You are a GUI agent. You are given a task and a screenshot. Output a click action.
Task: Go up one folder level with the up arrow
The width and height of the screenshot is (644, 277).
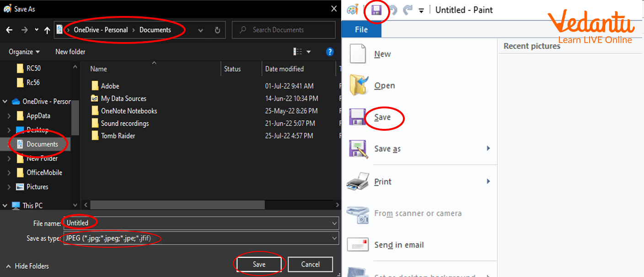click(47, 30)
